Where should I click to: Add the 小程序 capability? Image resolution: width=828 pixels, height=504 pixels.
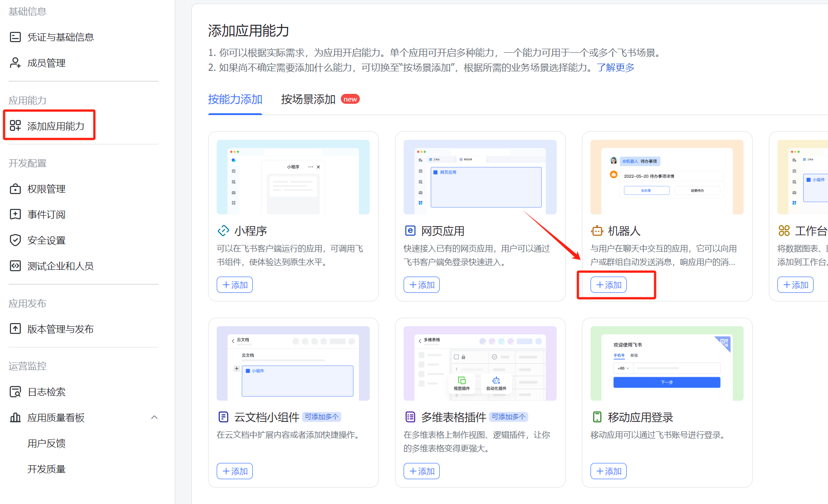tap(235, 285)
